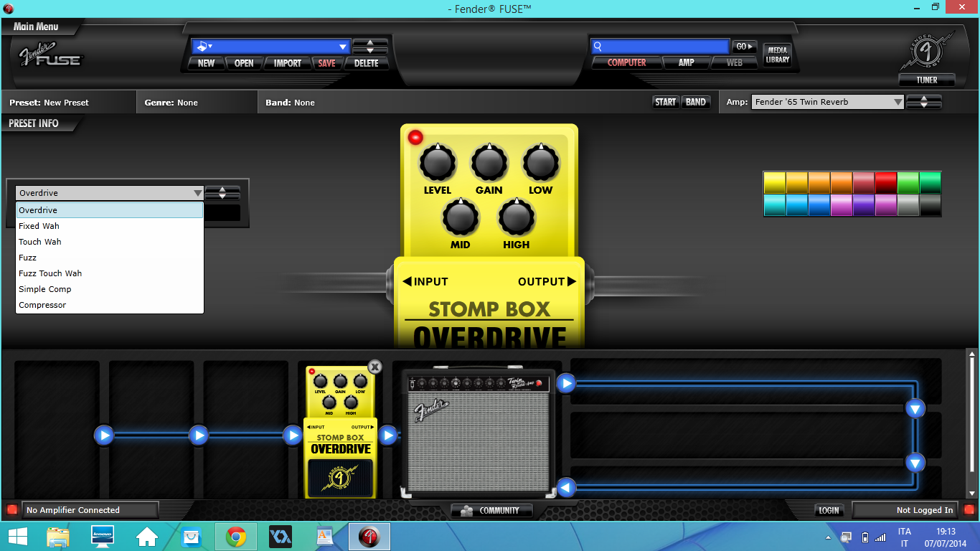Switch search source to WEB
This screenshot has height=551, width=980.
pos(735,63)
